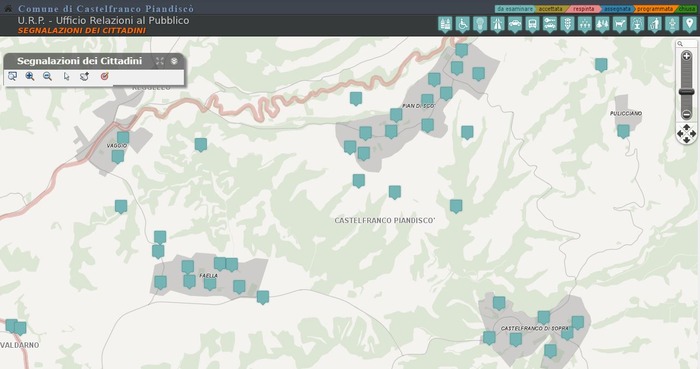Image resolution: width=700 pixels, height=369 pixels.
Task: Collapse the Segnalazioni dei Cittadini panel
Action: 174,61
